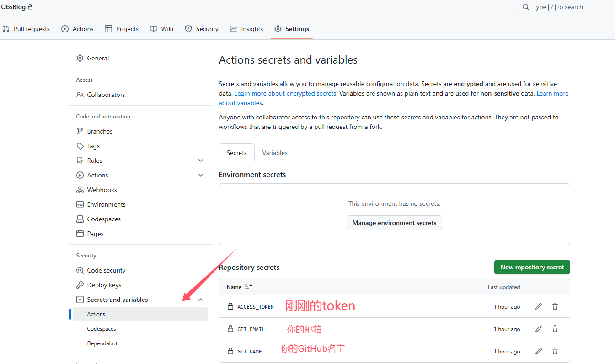Screen dimensions: 615x364
Task: Switch to the Variables tab
Action: (275, 153)
